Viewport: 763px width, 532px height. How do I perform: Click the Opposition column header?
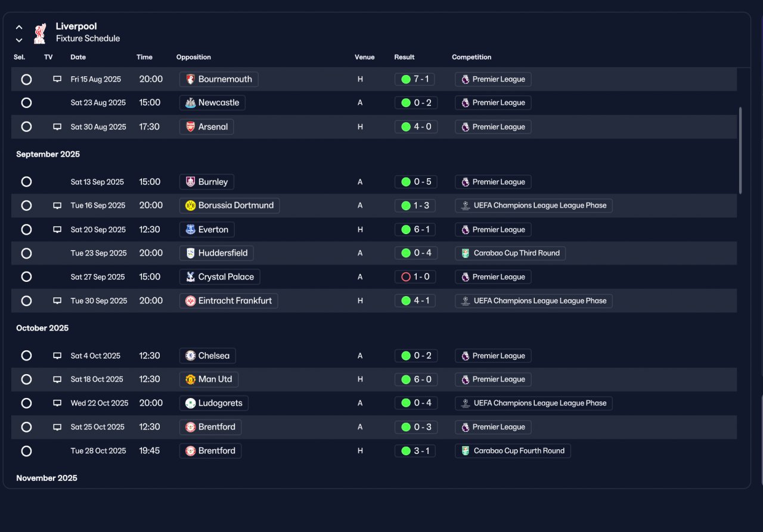194,57
